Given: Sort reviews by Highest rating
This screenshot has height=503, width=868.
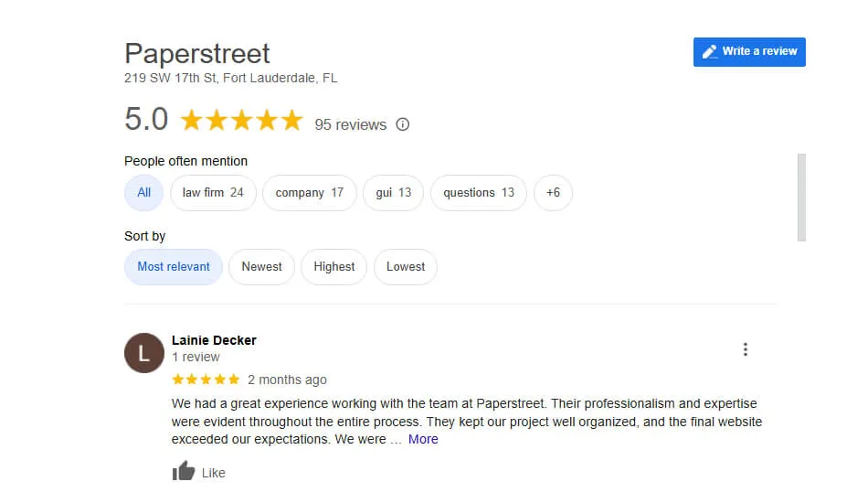Looking at the screenshot, I should [x=333, y=267].
